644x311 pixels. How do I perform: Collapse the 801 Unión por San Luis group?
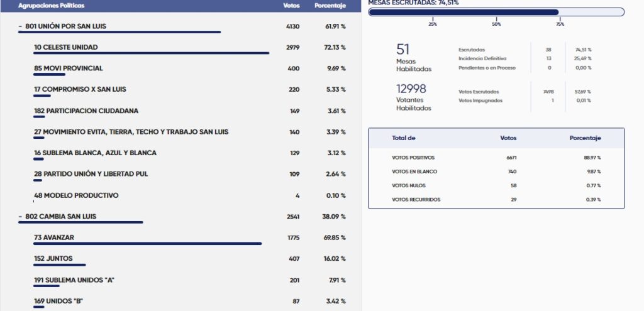(x=21, y=26)
